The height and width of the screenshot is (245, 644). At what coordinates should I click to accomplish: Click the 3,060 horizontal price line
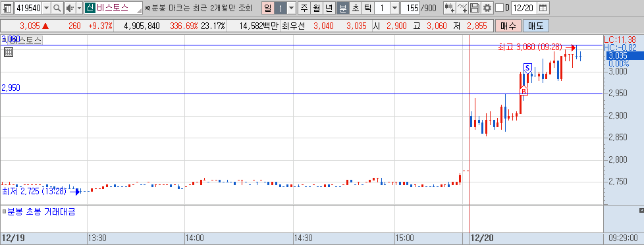(x=302, y=45)
